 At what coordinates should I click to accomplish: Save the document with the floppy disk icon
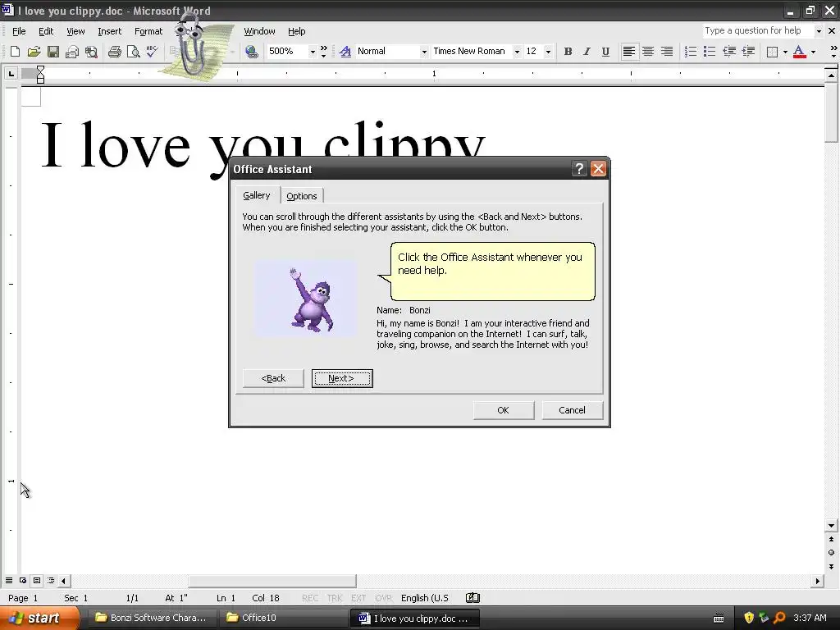pyautogui.click(x=53, y=52)
